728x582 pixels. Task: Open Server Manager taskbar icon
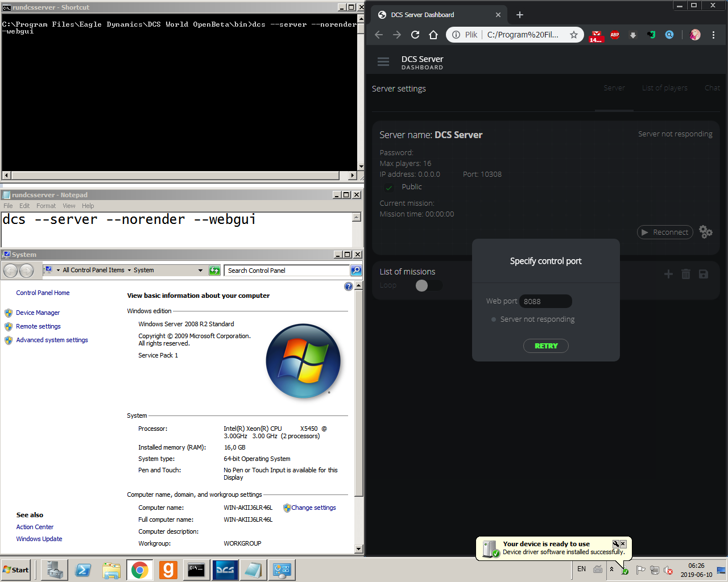55,569
